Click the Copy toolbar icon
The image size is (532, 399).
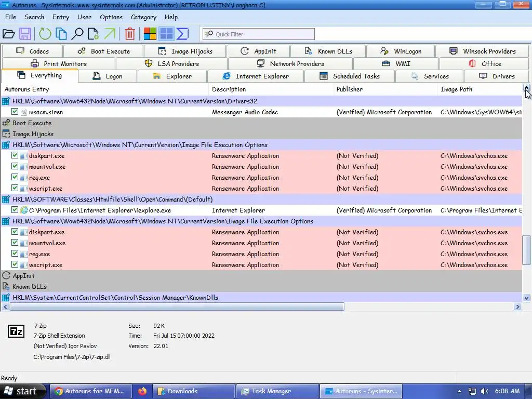point(61,34)
